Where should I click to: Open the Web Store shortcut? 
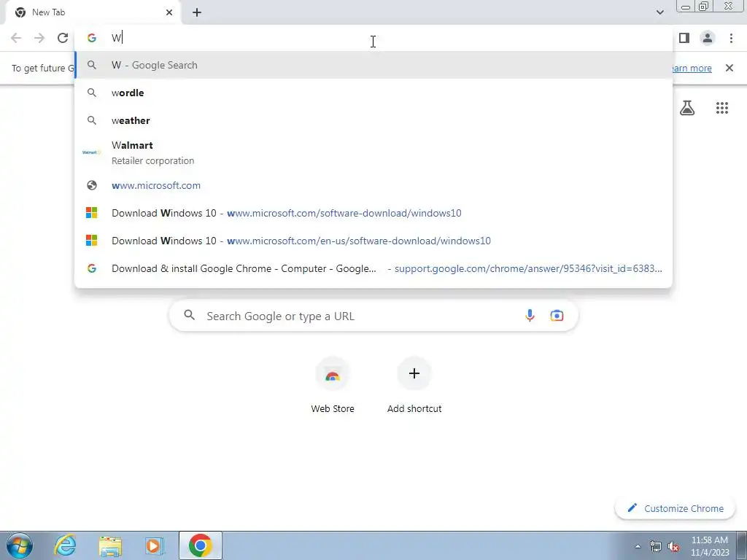(x=333, y=385)
